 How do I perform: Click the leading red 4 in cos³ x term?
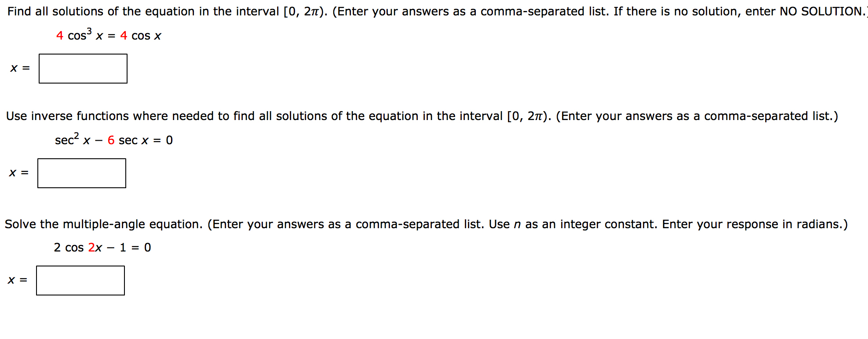[60, 36]
